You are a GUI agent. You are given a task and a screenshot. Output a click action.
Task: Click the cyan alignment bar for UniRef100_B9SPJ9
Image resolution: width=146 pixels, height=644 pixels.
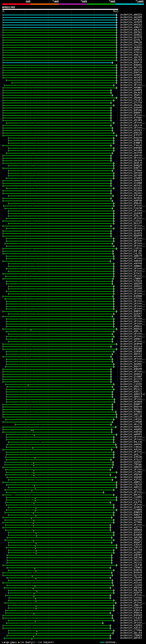pyautogui.click(x=58, y=63)
